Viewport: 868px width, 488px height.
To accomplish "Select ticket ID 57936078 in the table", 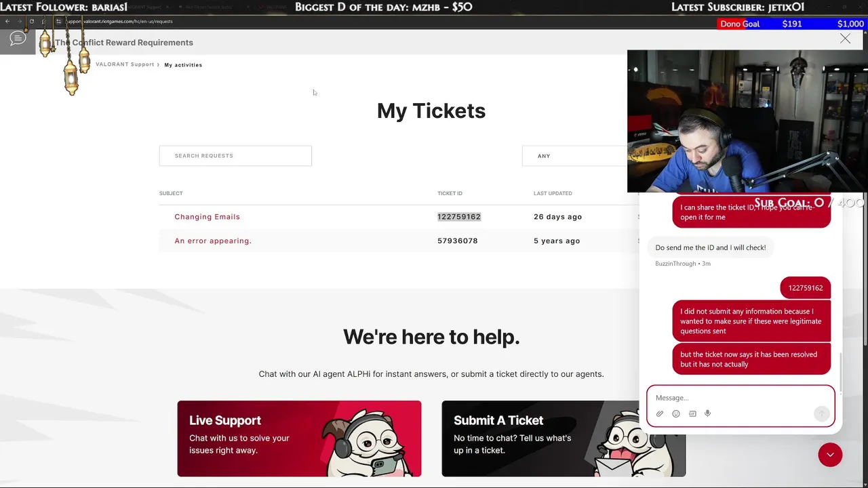I will tap(458, 241).
